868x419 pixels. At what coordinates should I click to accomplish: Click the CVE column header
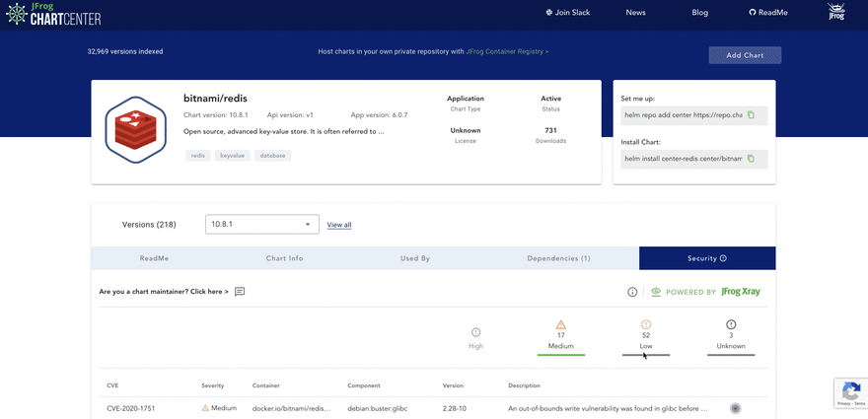pyautogui.click(x=112, y=385)
